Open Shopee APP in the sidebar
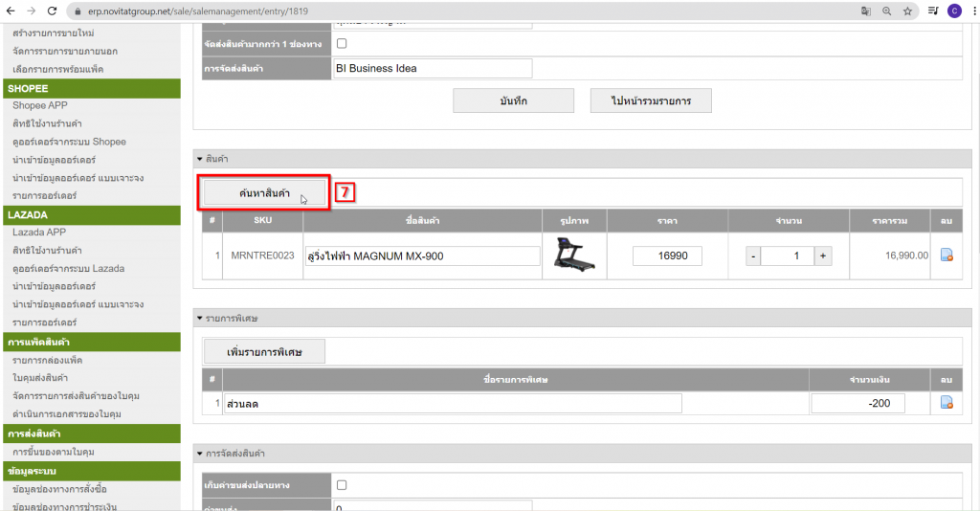 pyautogui.click(x=39, y=105)
